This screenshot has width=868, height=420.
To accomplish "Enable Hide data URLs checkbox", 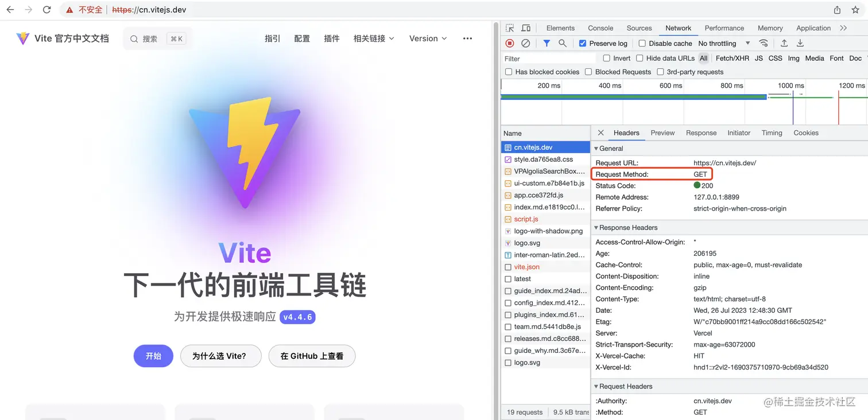I will pyautogui.click(x=640, y=59).
